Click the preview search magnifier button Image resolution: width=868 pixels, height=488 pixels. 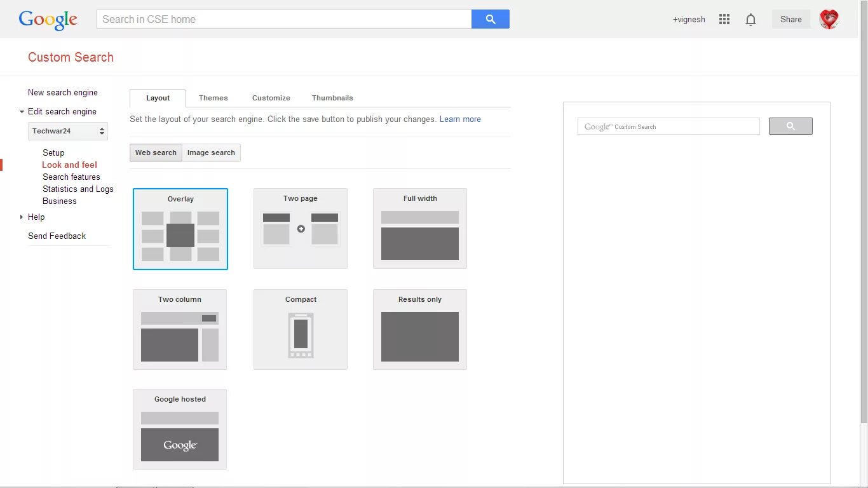click(790, 126)
